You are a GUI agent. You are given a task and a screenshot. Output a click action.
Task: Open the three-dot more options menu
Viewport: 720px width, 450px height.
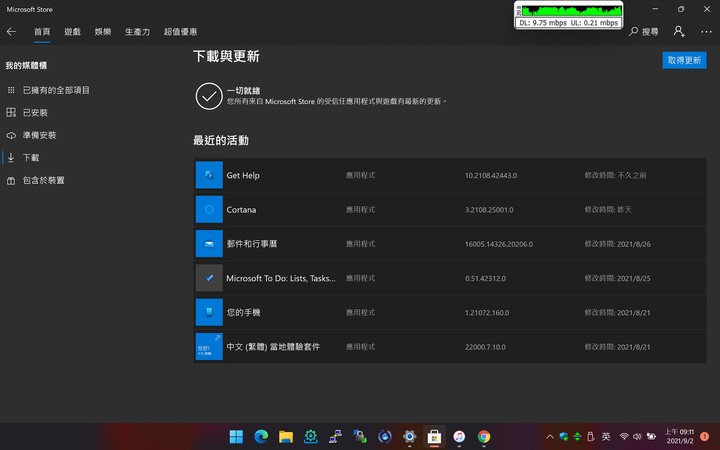(706, 32)
